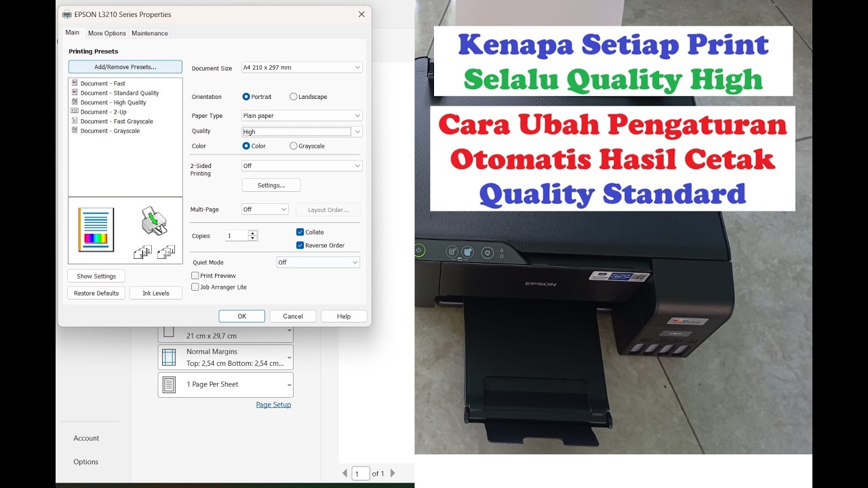Choose Color printing option
The image size is (868, 488).
click(246, 146)
